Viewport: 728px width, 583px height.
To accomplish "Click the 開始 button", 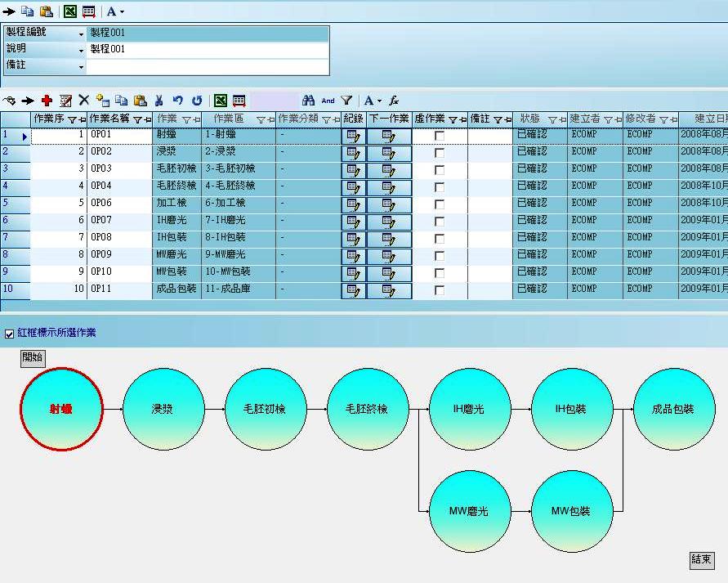I will click(x=33, y=357).
